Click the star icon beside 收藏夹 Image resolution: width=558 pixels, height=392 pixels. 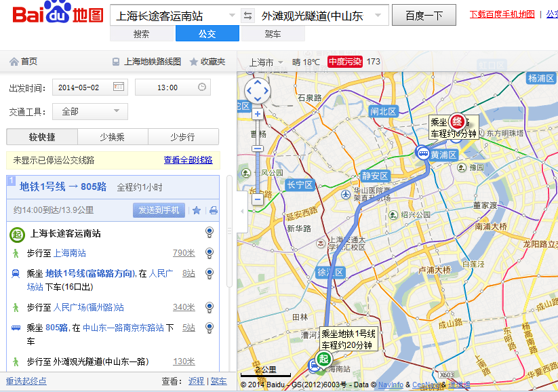[194, 62]
